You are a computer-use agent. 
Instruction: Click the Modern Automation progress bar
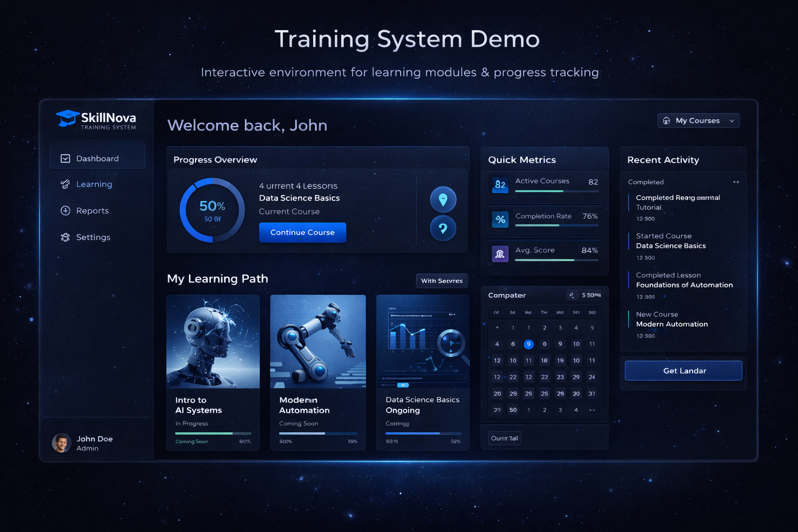(x=318, y=433)
